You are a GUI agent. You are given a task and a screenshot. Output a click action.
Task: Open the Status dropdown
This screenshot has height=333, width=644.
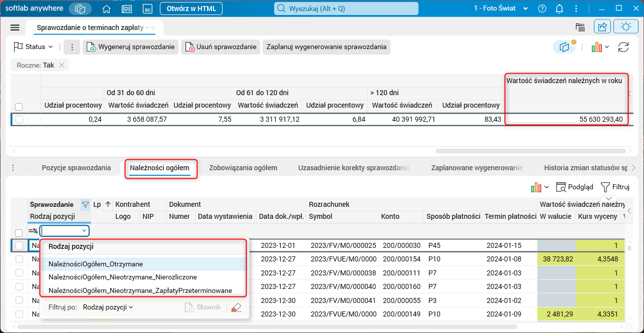(33, 47)
